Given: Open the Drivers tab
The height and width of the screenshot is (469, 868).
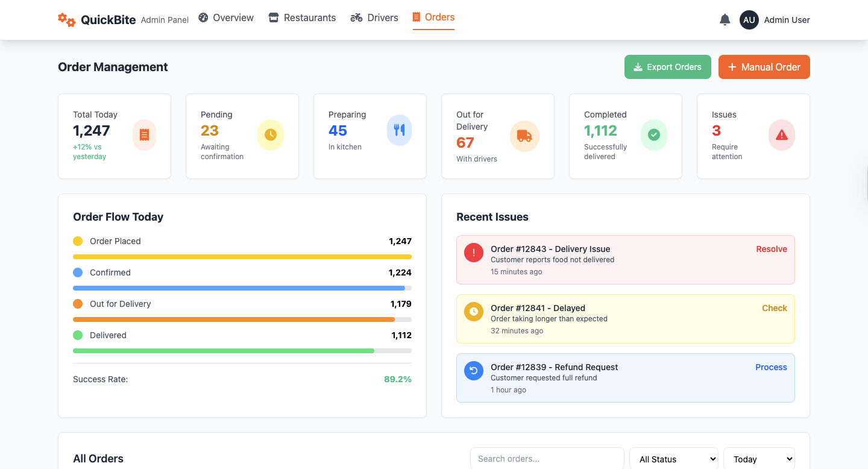Looking at the screenshot, I should click(374, 18).
